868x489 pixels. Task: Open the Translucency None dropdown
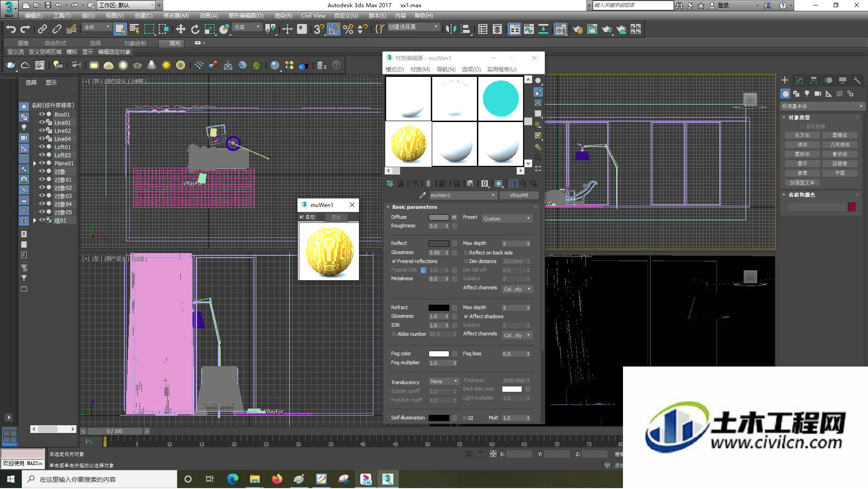[x=444, y=381]
